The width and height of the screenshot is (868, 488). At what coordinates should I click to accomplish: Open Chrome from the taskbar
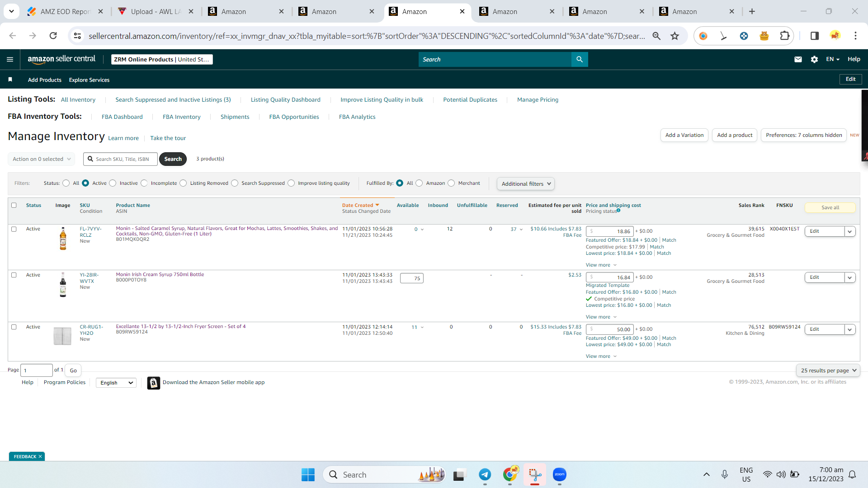click(510, 474)
